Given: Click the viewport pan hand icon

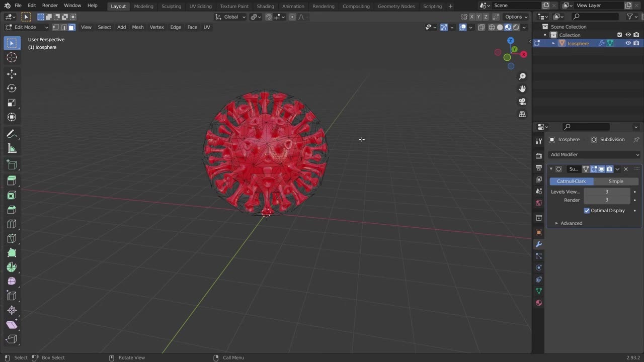Looking at the screenshot, I should [x=522, y=89].
